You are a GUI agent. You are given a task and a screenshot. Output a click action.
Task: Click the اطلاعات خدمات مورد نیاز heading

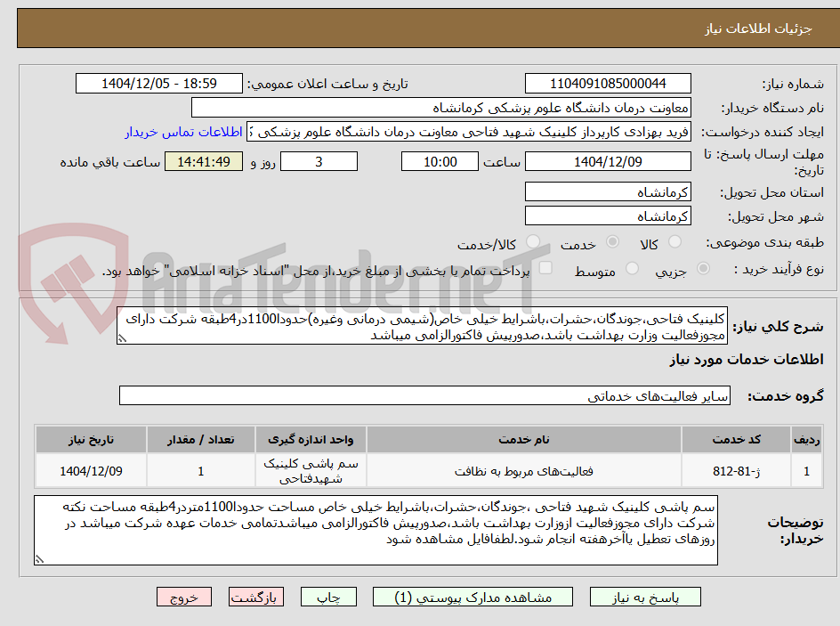click(x=747, y=360)
